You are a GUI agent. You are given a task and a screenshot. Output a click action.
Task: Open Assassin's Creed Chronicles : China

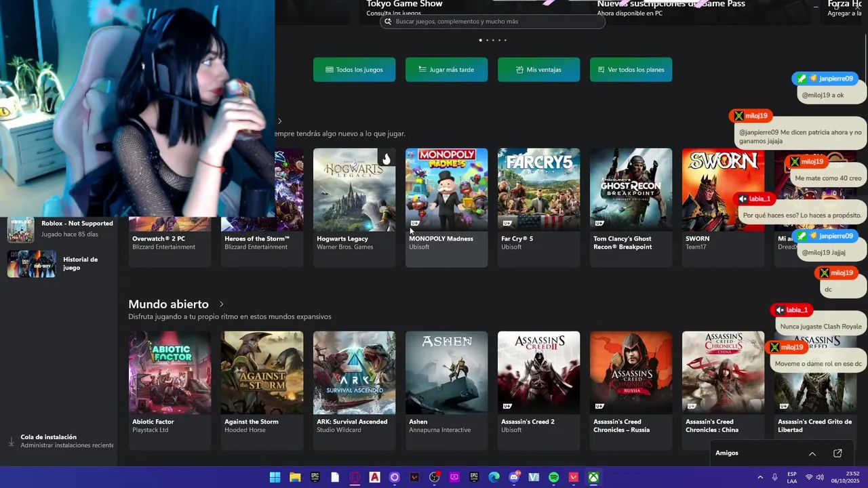(723, 390)
